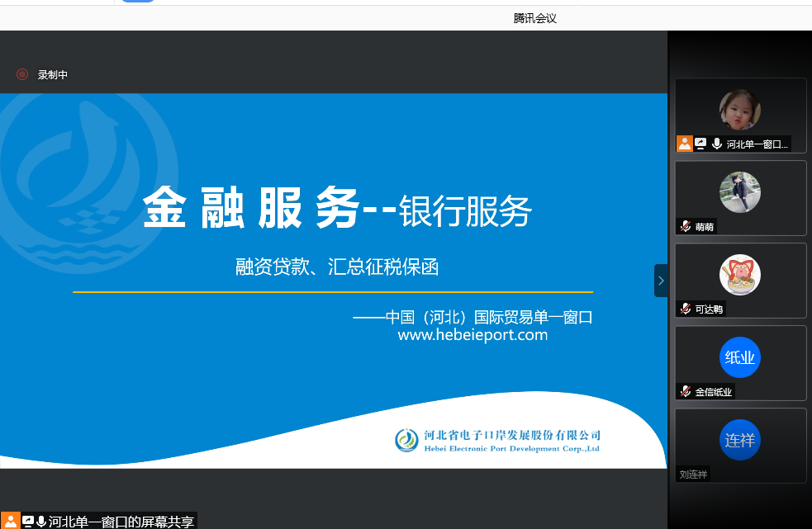Click the participant name 刘连祥

tap(693, 475)
